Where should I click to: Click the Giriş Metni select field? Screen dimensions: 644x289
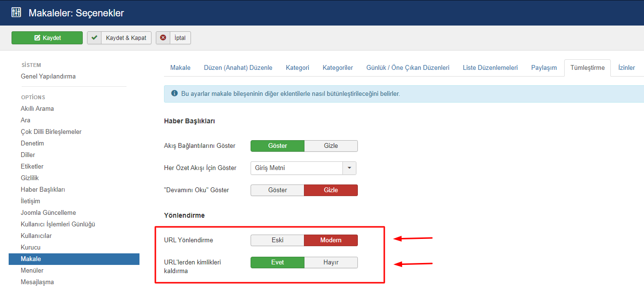click(x=296, y=168)
